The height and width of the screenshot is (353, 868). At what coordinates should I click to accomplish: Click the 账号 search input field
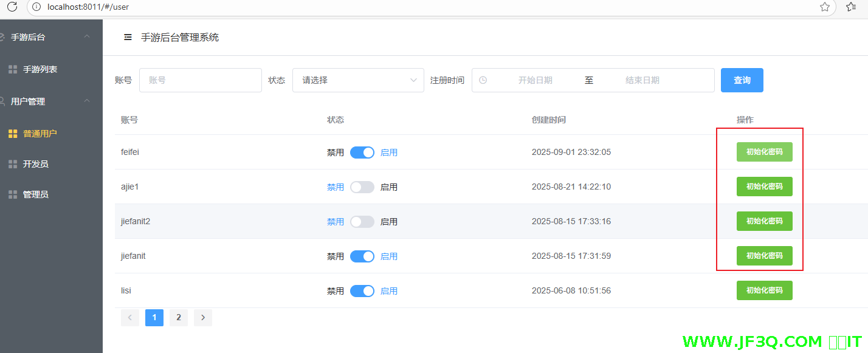point(200,80)
